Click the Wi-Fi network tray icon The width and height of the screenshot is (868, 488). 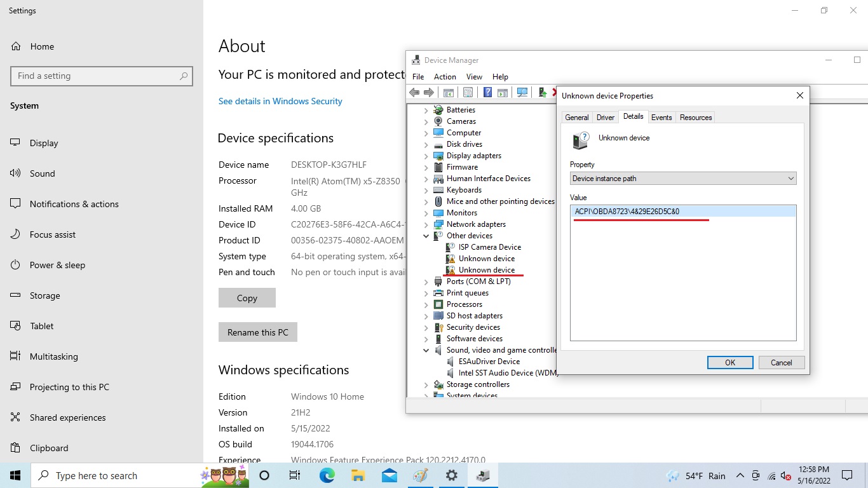pos(771,476)
